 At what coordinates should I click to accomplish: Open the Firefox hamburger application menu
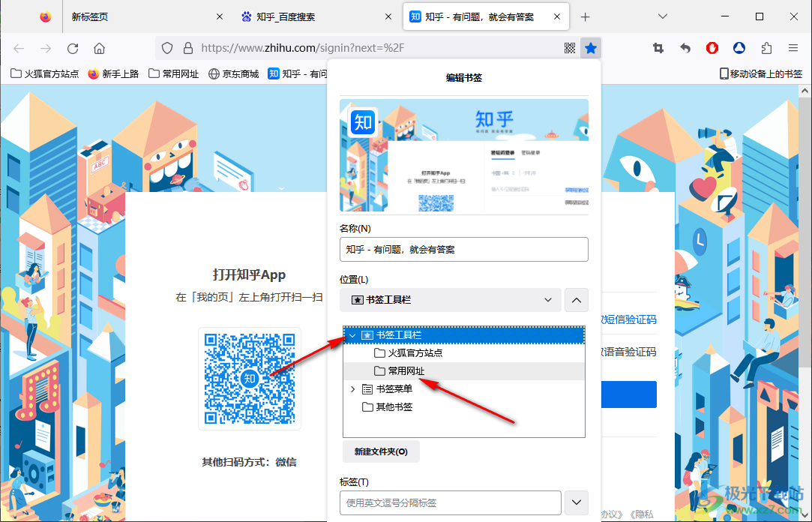tap(793, 48)
